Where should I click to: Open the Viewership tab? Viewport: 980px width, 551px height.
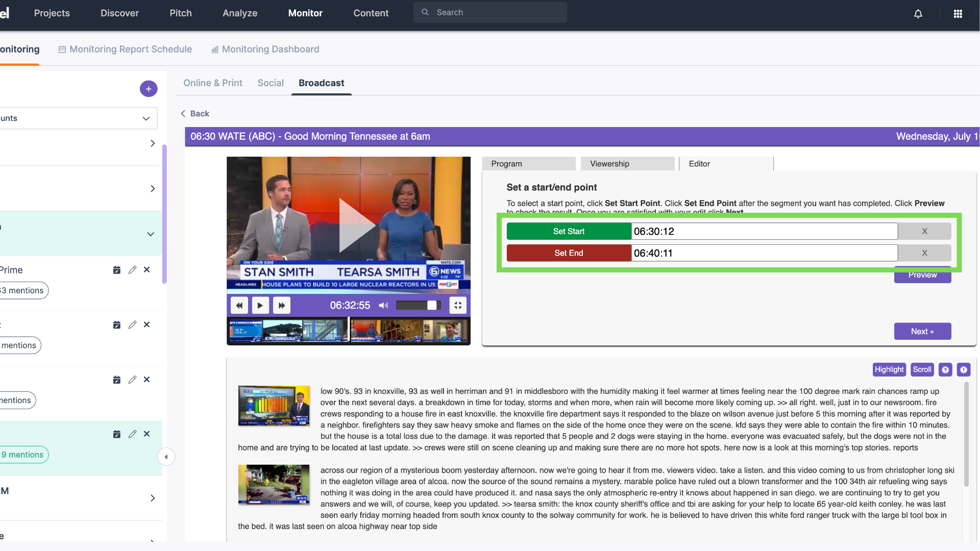tap(628, 164)
